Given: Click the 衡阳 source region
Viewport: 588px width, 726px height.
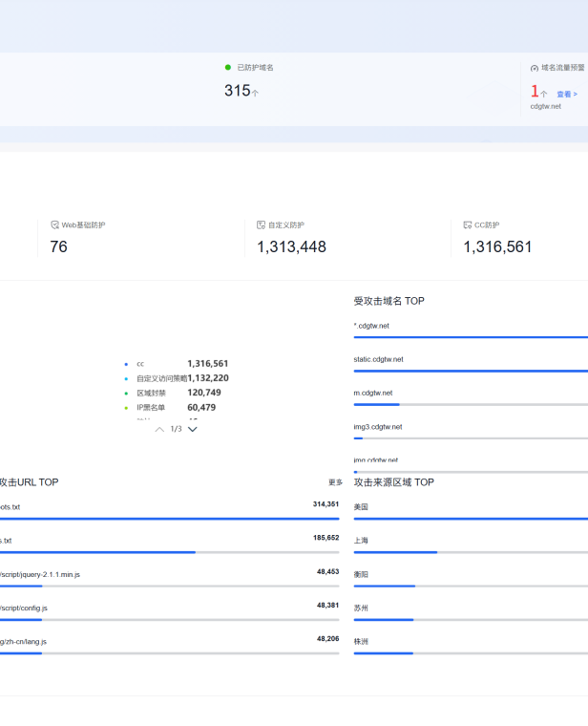Looking at the screenshot, I should pos(361,575).
